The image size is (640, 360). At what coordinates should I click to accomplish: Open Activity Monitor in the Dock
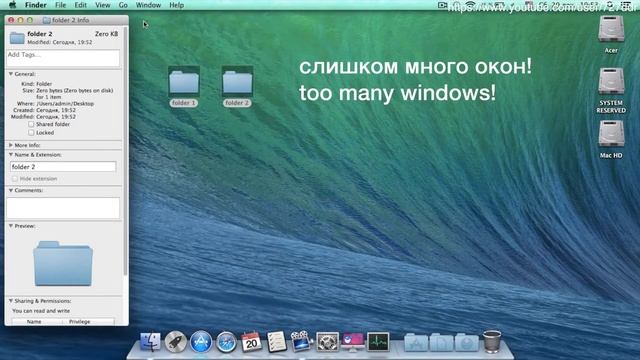coord(378,342)
